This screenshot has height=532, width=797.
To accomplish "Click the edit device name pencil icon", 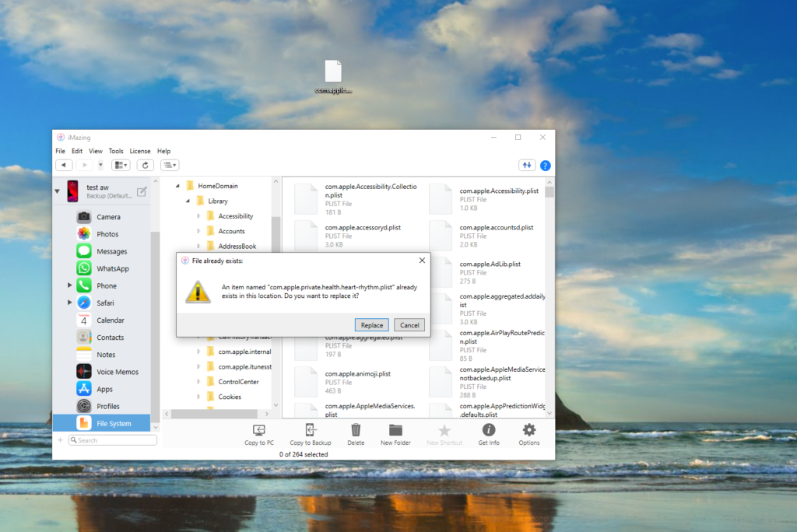I will 142,191.
